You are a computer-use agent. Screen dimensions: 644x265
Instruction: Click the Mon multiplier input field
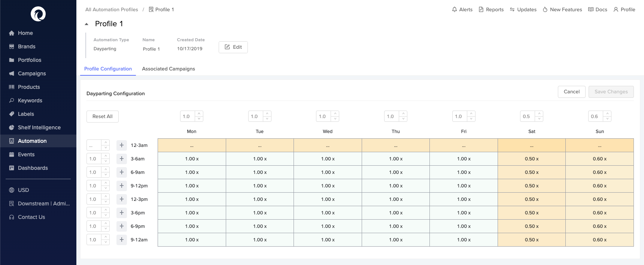(188, 116)
